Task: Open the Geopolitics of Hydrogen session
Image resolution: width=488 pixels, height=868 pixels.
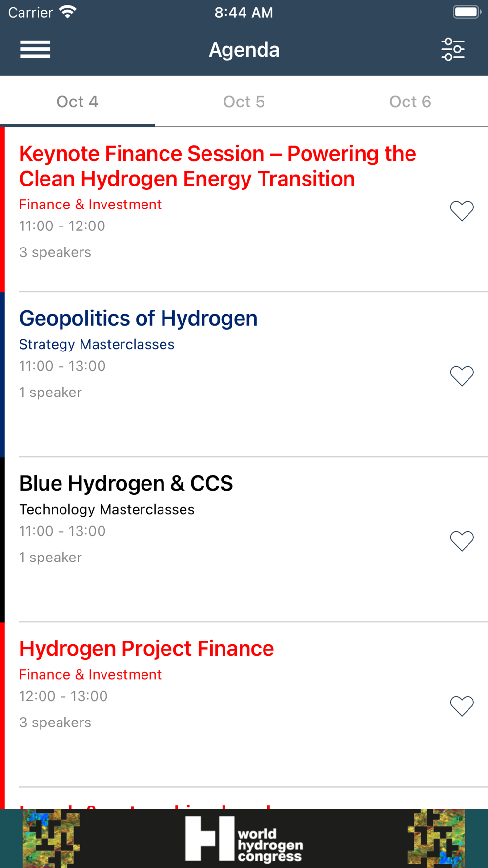Action: 138,318
